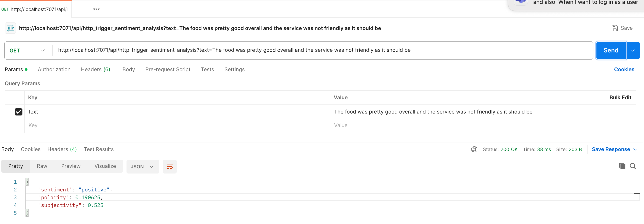Open the Headers (6) request tab
This screenshot has width=644, height=224.
(x=95, y=69)
